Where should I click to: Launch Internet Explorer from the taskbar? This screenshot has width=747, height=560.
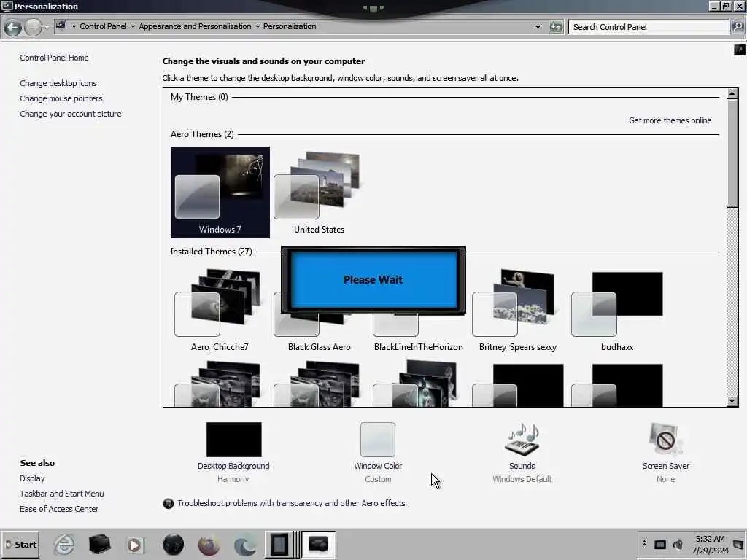tap(64, 545)
